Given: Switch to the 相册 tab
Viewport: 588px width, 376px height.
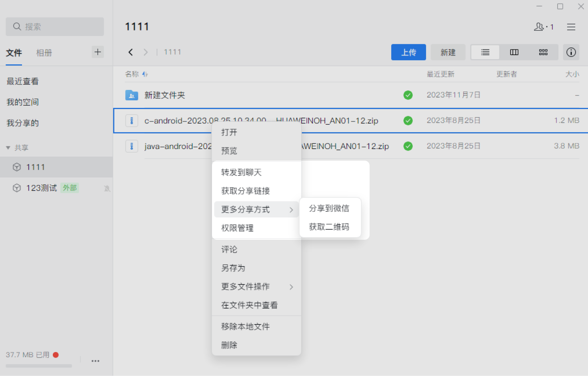Looking at the screenshot, I should tap(44, 52).
